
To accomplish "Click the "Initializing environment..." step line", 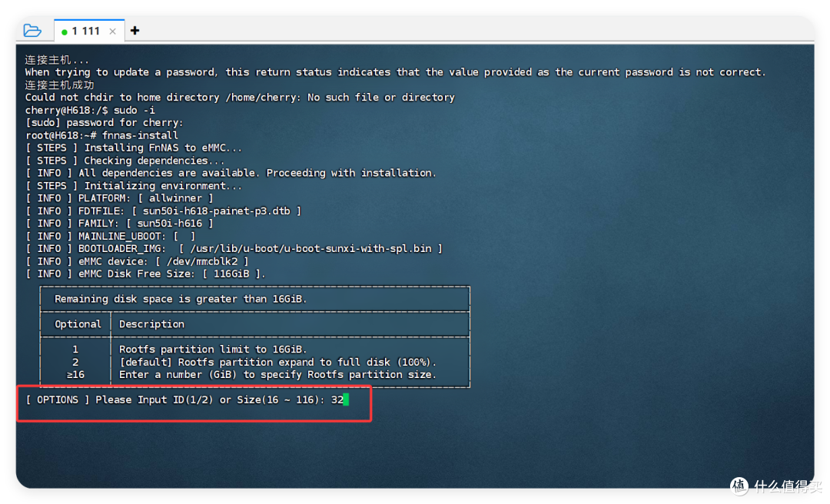I will click(x=134, y=186).
